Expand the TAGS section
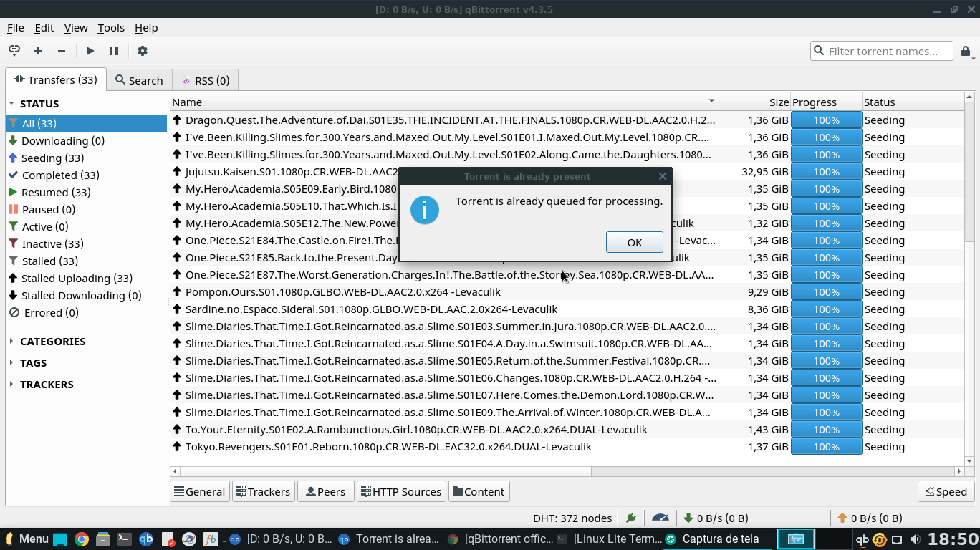This screenshot has width=980, height=550. click(11, 363)
